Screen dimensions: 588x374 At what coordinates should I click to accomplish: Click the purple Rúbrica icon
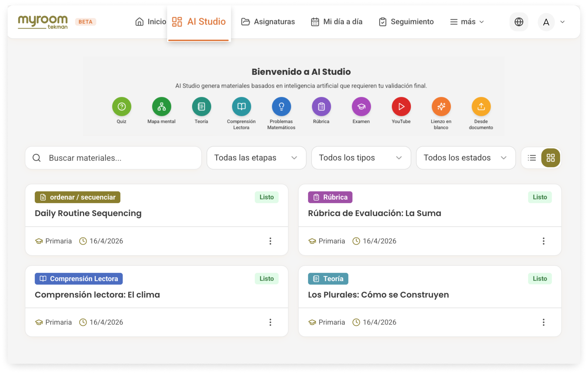pos(321,107)
